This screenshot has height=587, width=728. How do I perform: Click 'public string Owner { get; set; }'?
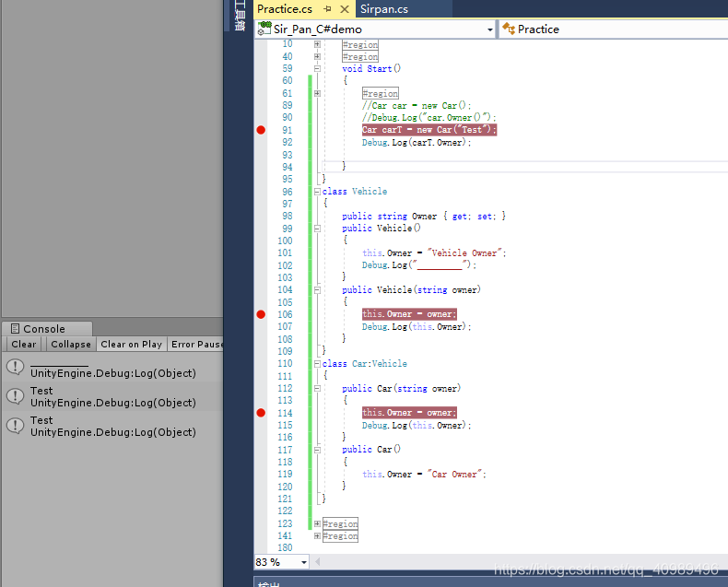[x=424, y=216]
